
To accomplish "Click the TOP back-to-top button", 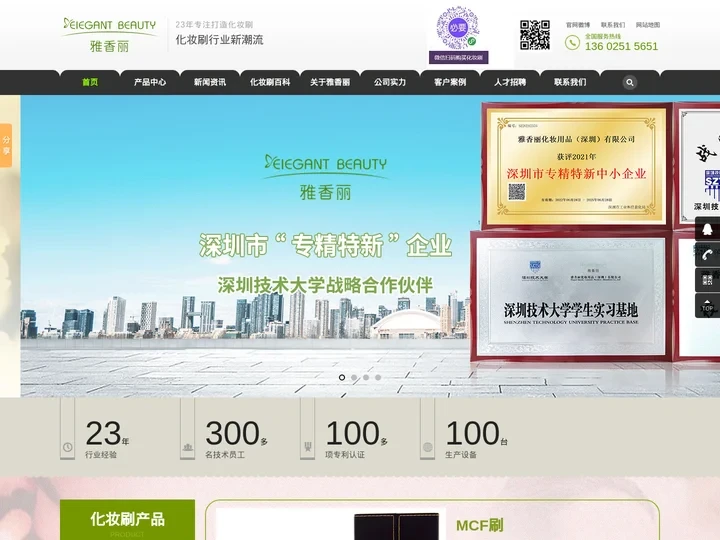I will (707, 305).
